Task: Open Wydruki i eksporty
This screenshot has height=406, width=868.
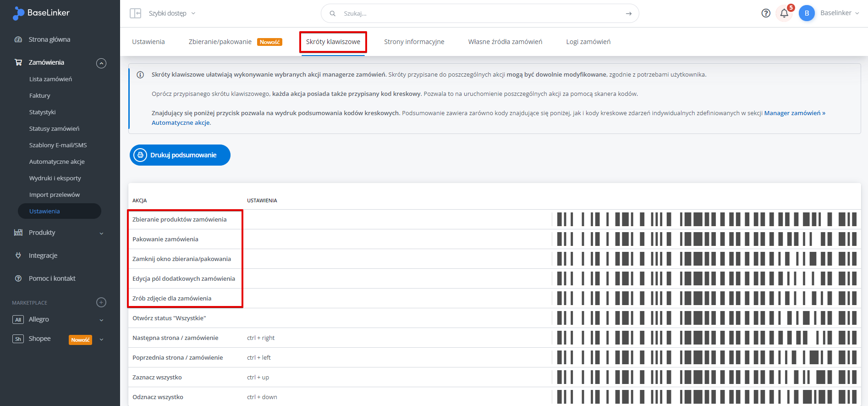Action: (x=55, y=178)
